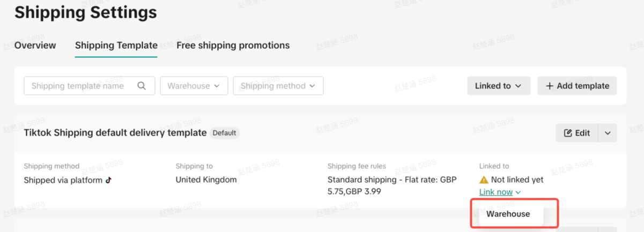Click the Add template button
This screenshot has height=232, width=644.
click(x=577, y=86)
